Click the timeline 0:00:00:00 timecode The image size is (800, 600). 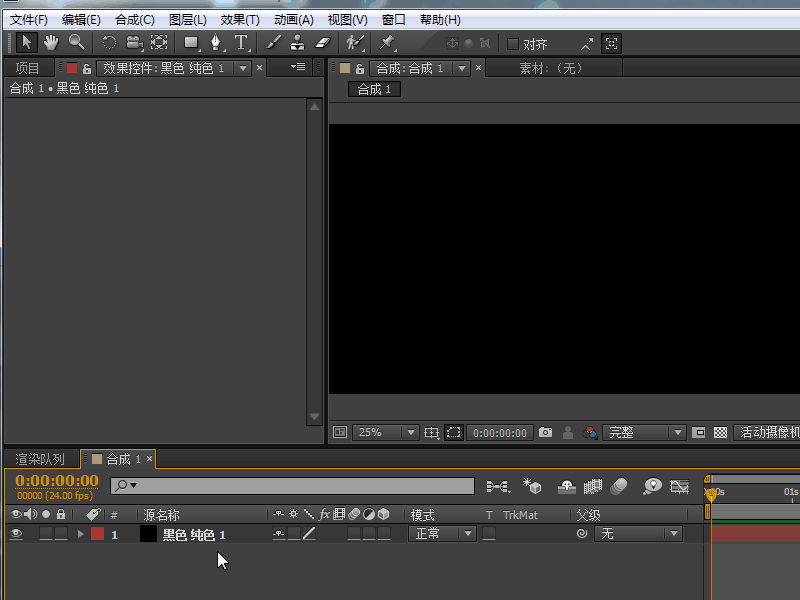57,481
